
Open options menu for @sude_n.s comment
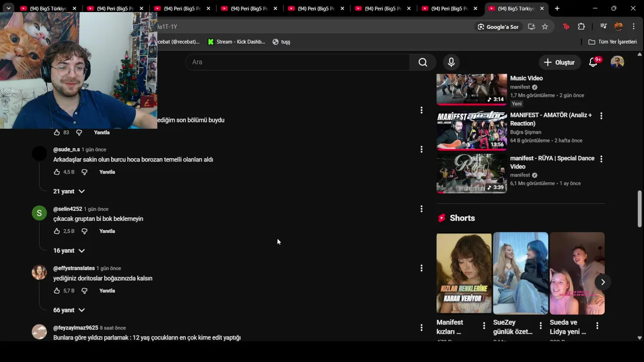[422, 149]
